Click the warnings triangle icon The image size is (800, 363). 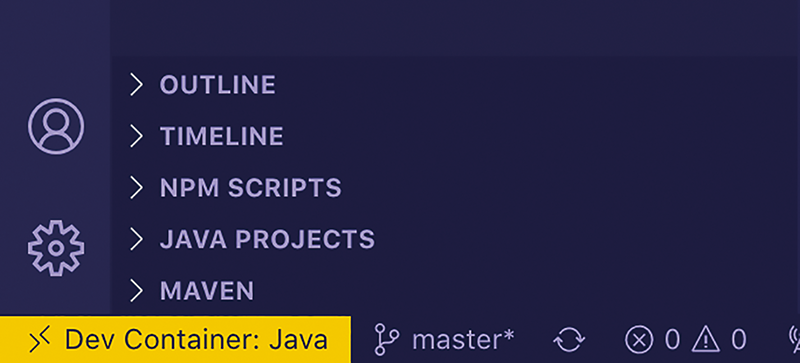(706, 340)
